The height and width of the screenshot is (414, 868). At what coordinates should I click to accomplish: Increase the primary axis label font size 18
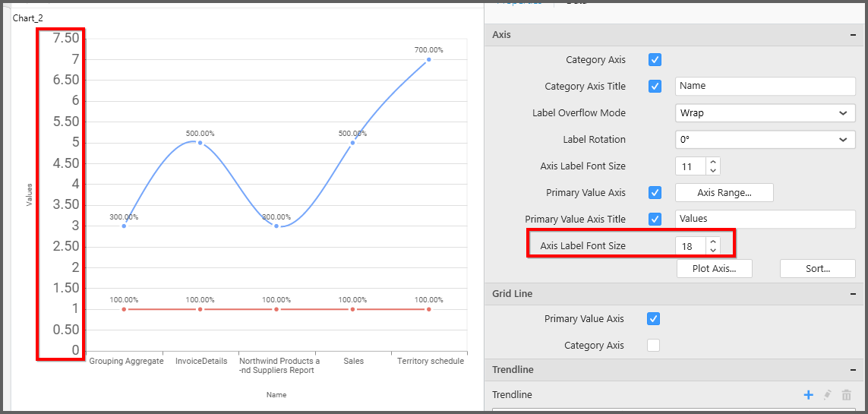click(712, 242)
